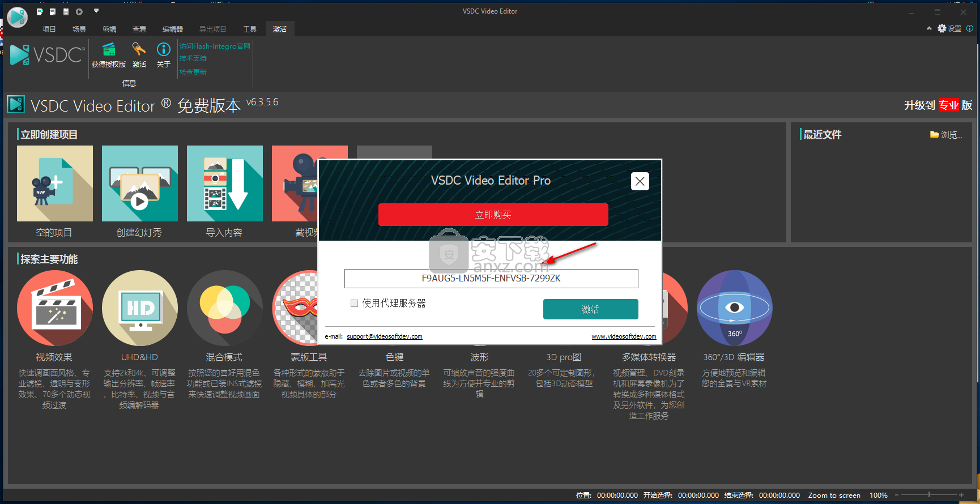The width and height of the screenshot is (980, 504).
Task: Open the 工具 ribbon tab
Action: coord(250,29)
